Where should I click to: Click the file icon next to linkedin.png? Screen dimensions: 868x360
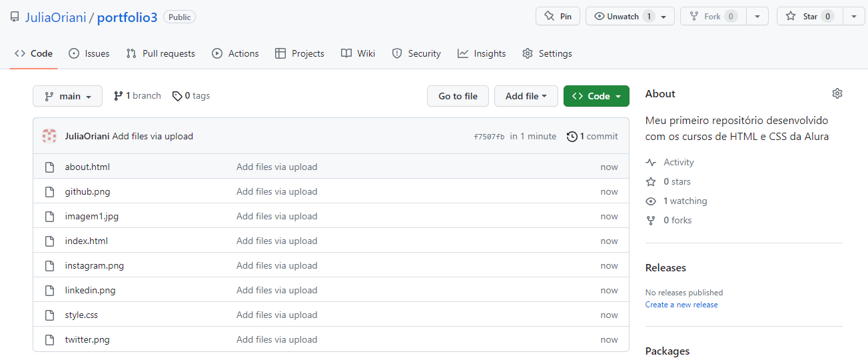(x=49, y=290)
